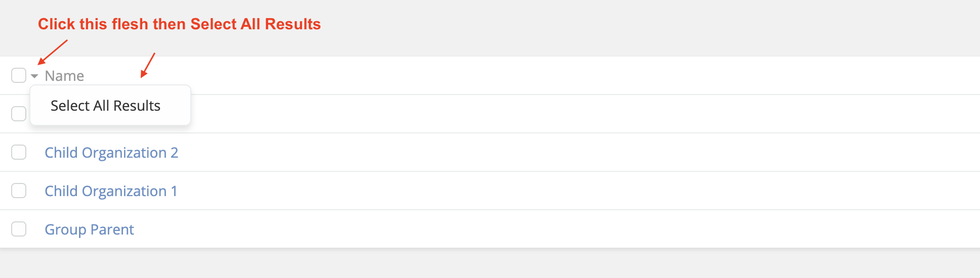Viewport: 980px width, 278px height.
Task: Click the gray area below the list
Action: point(490,264)
